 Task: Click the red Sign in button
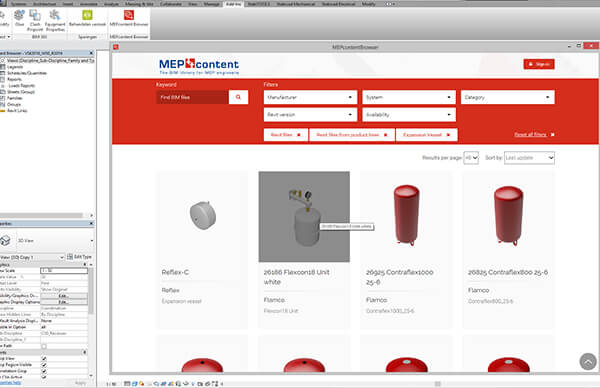pyautogui.click(x=539, y=64)
